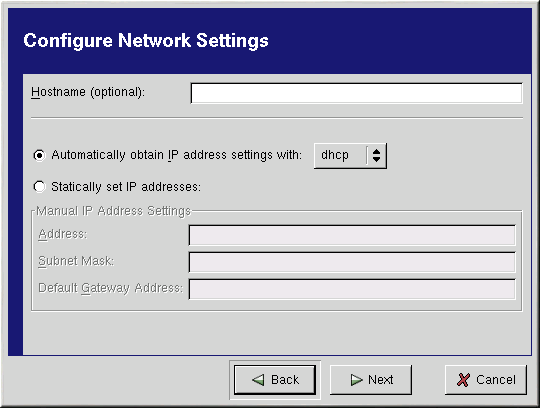Click the red X Cancel icon

(463, 380)
